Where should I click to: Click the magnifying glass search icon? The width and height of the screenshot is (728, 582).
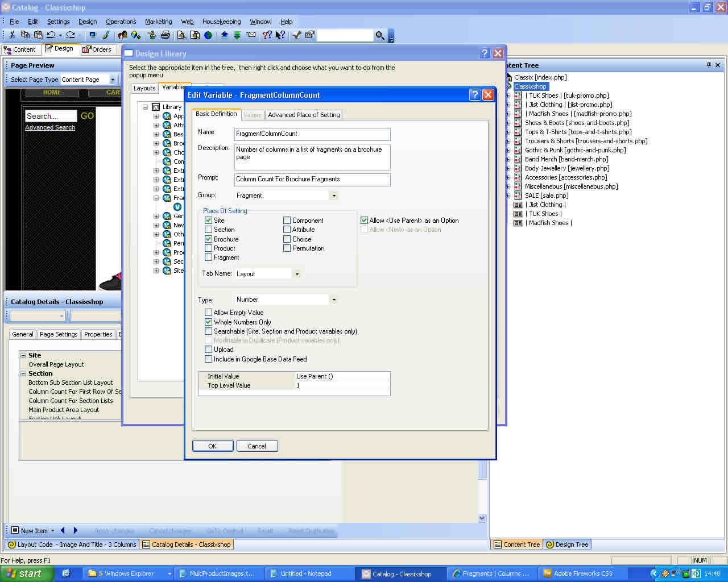point(380,36)
